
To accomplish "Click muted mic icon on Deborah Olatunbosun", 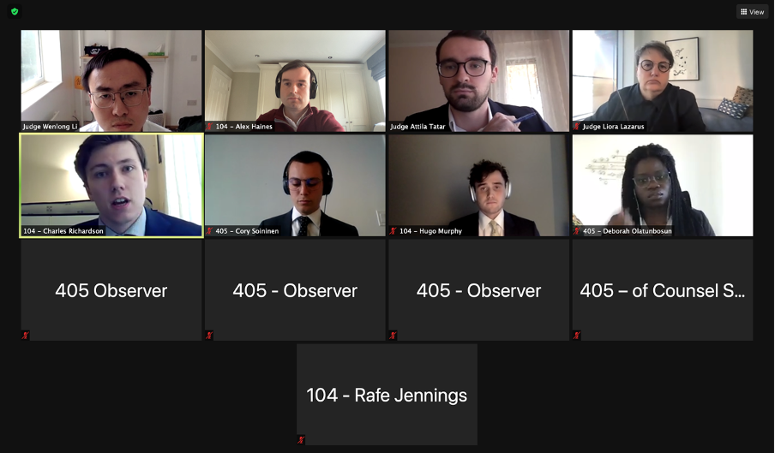I will click(x=577, y=231).
